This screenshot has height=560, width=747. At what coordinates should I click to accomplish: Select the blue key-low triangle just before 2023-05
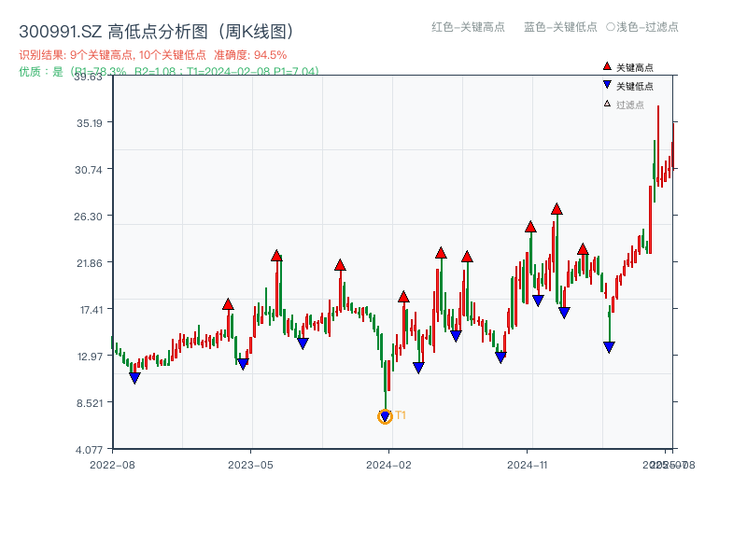[243, 364]
